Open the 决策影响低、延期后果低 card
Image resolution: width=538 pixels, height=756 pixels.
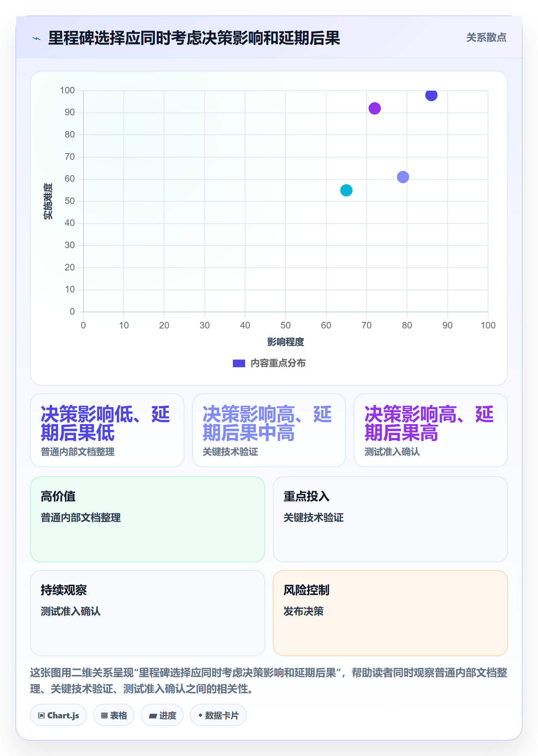(107, 430)
